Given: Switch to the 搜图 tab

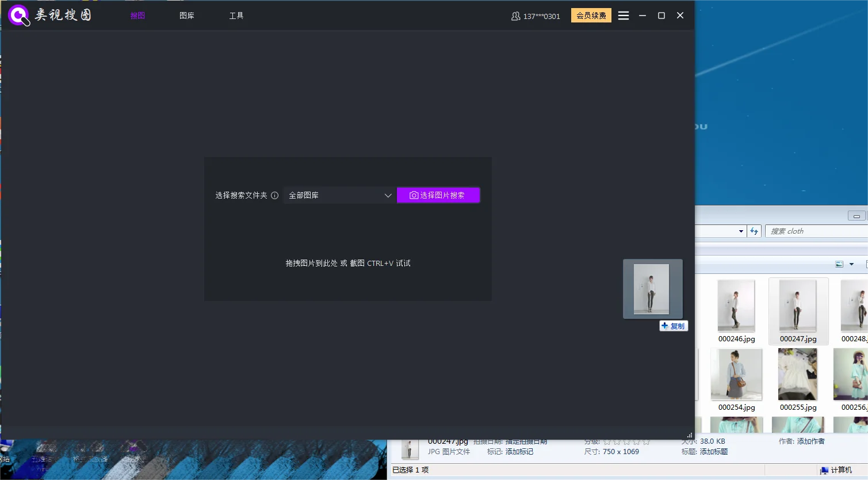Looking at the screenshot, I should [x=137, y=16].
